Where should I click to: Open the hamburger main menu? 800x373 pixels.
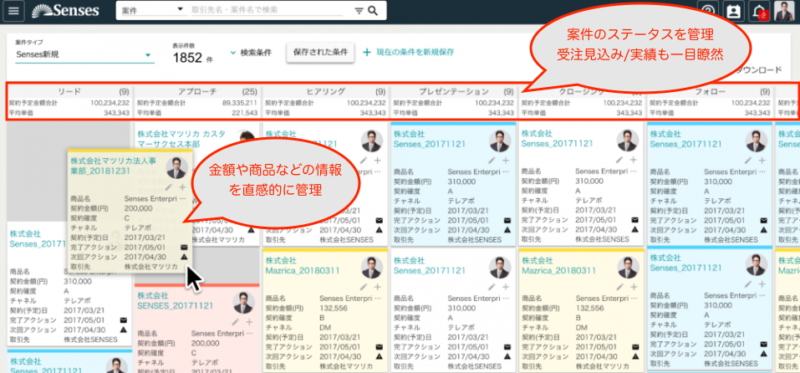tap(13, 11)
